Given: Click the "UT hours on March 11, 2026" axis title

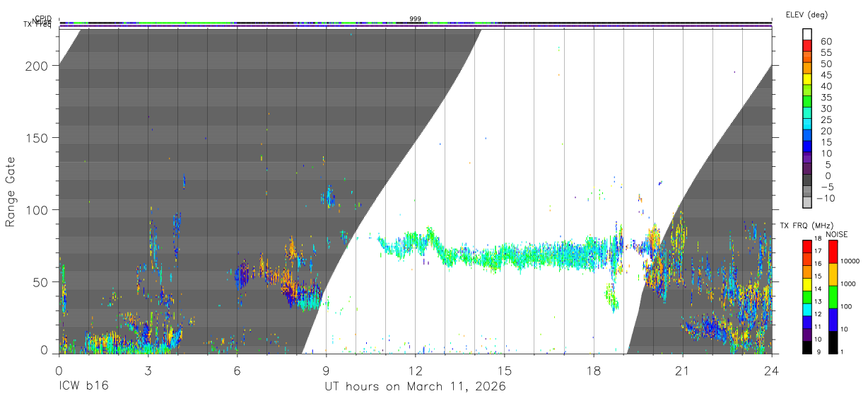Looking at the screenshot, I should click(x=416, y=386).
